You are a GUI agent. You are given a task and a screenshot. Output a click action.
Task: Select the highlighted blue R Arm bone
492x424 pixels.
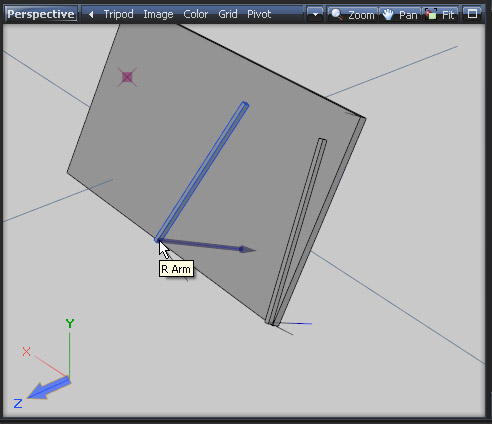[x=202, y=172]
